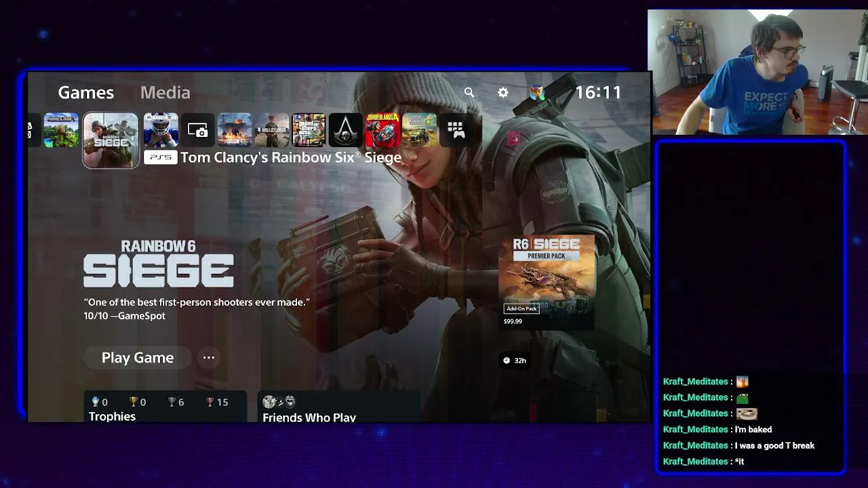
Task: Open the Media Gallery capture icon
Action: (197, 130)
